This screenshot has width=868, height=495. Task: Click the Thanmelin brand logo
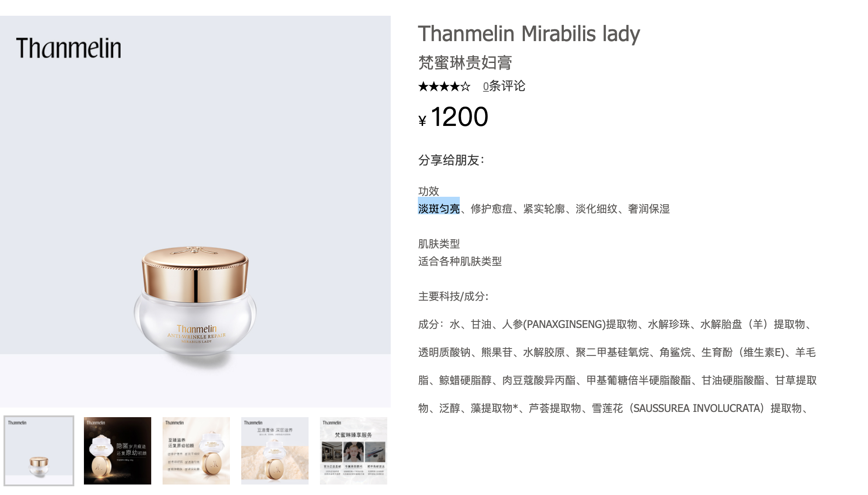(x=69, y=48)
